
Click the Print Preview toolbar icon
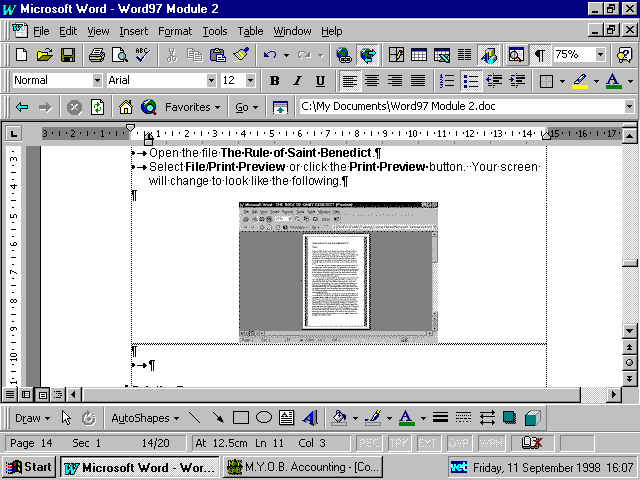coord(120,55)
